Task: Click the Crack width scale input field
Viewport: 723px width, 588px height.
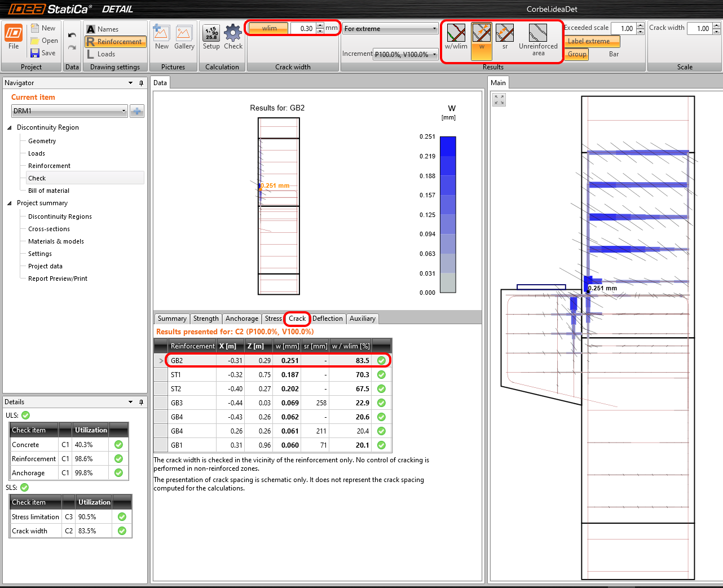Action: pos(699,29)
